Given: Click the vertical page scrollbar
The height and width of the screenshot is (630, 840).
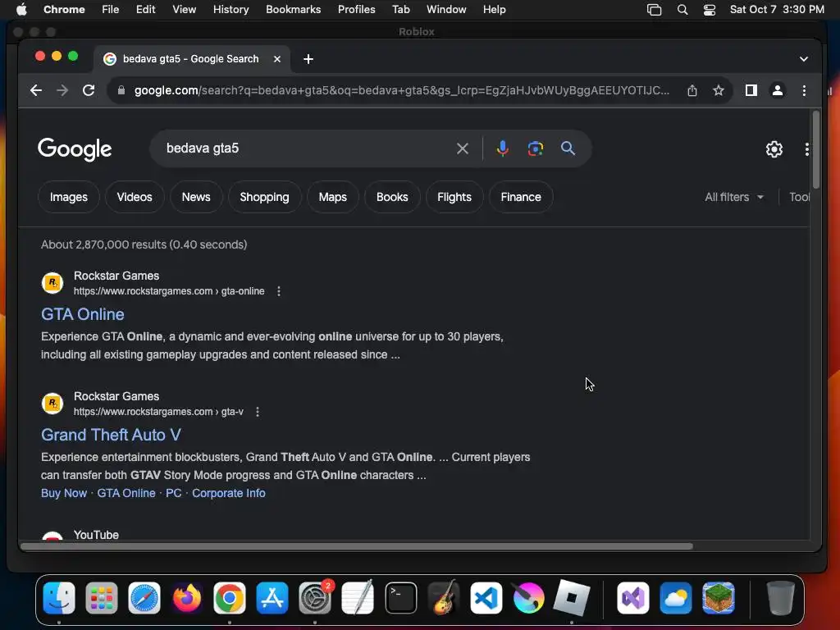Looking at the screenshot, I should 816,150.
